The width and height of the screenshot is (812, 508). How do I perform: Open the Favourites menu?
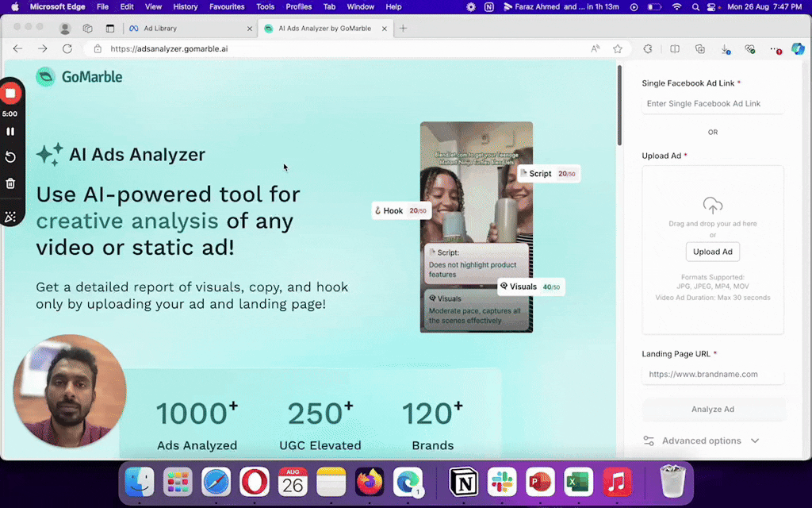(227, 6)
